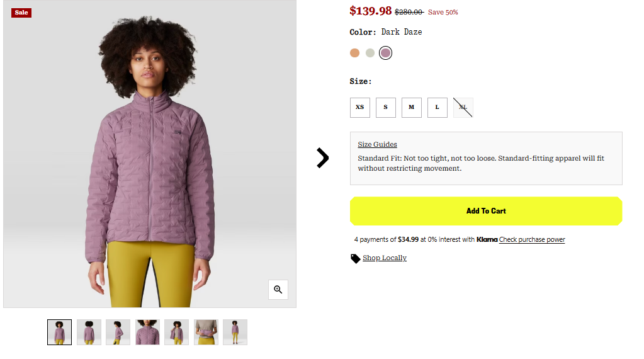Show the side-view jacket thumbnail

pos(118,332)
